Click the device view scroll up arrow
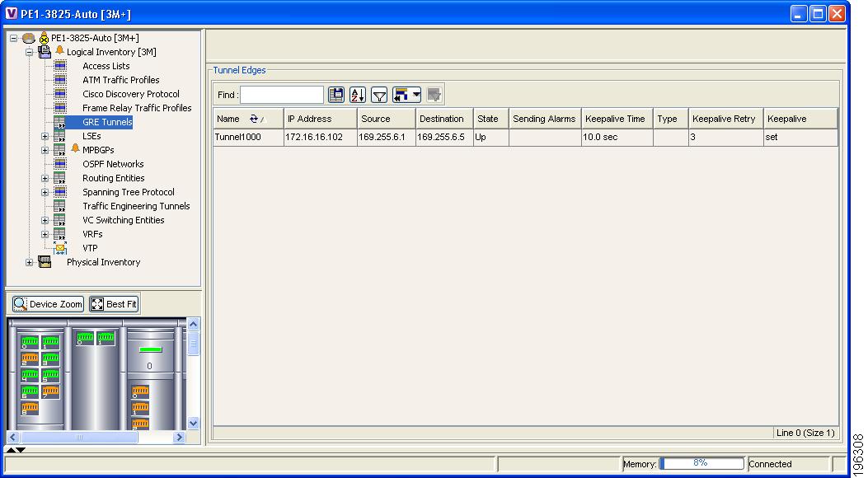Screen dimensions: 868x478 (193, 324)
